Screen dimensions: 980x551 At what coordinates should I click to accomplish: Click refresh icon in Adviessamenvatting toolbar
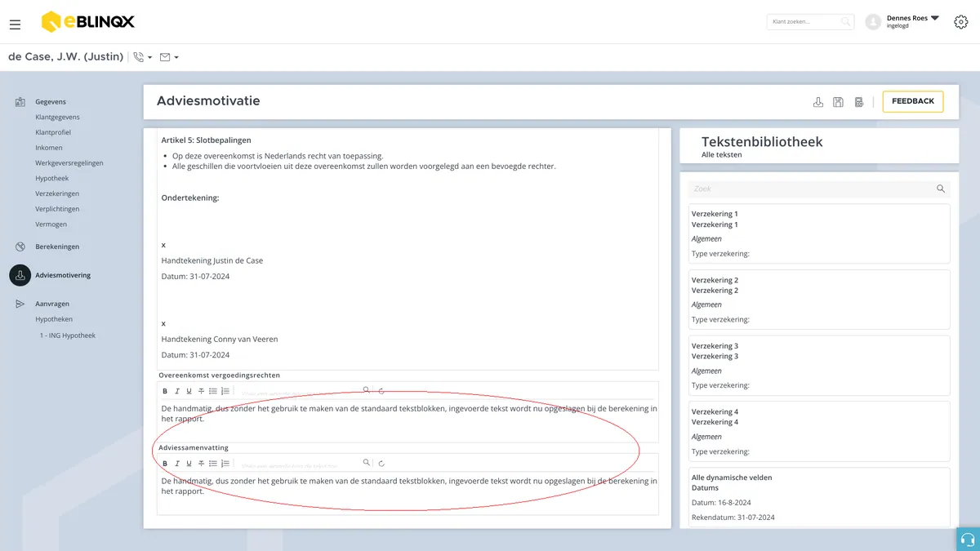click(x=381, y=464)
